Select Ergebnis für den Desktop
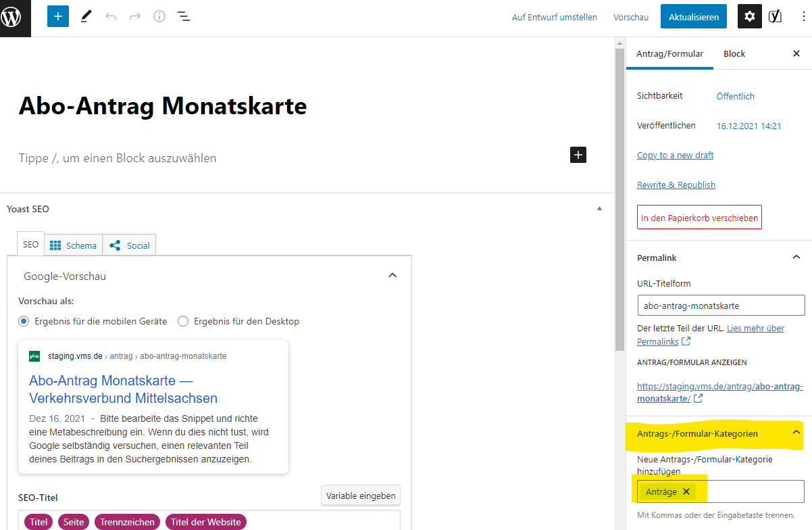The image size is (812, 530). pyautogui.click(x=183, y=321)
